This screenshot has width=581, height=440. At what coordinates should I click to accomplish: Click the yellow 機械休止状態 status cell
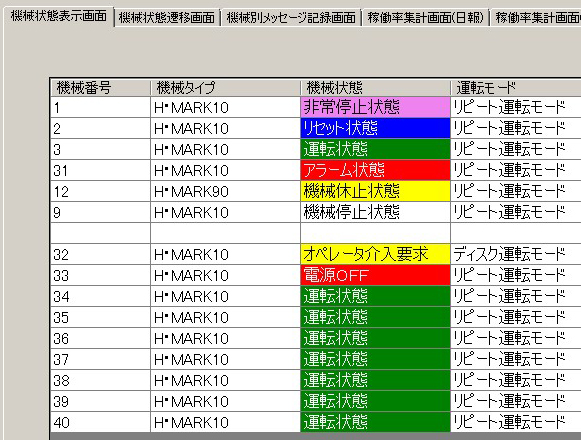(375, 192)
